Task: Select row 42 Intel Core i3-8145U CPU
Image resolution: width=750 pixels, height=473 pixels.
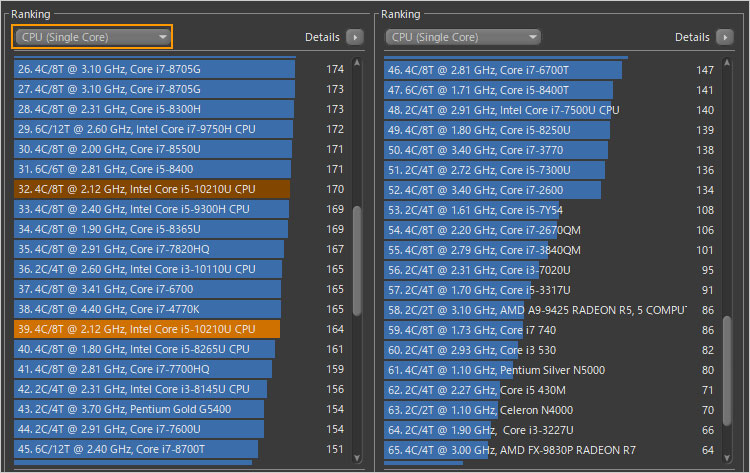Action: coord(179,389)
